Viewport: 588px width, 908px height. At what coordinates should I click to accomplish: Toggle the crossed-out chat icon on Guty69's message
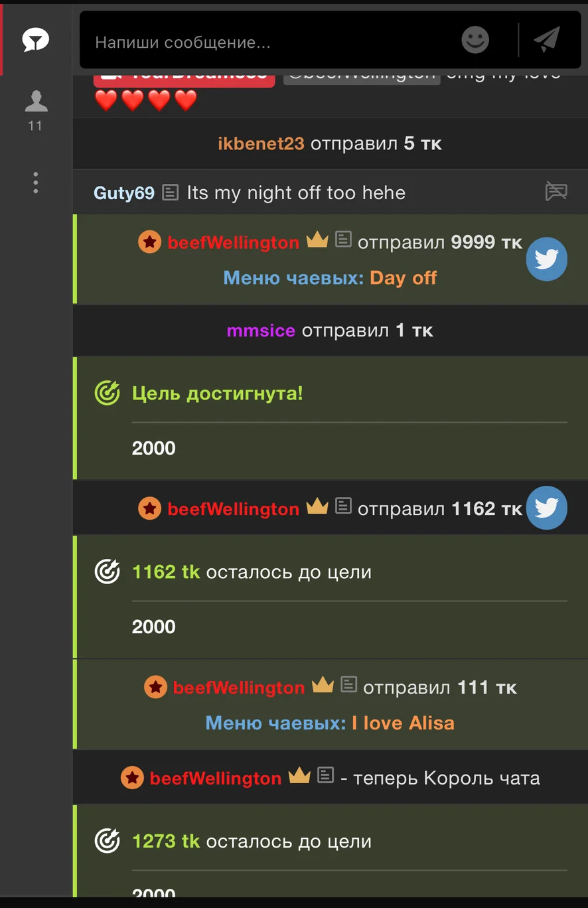click(556, 192)
